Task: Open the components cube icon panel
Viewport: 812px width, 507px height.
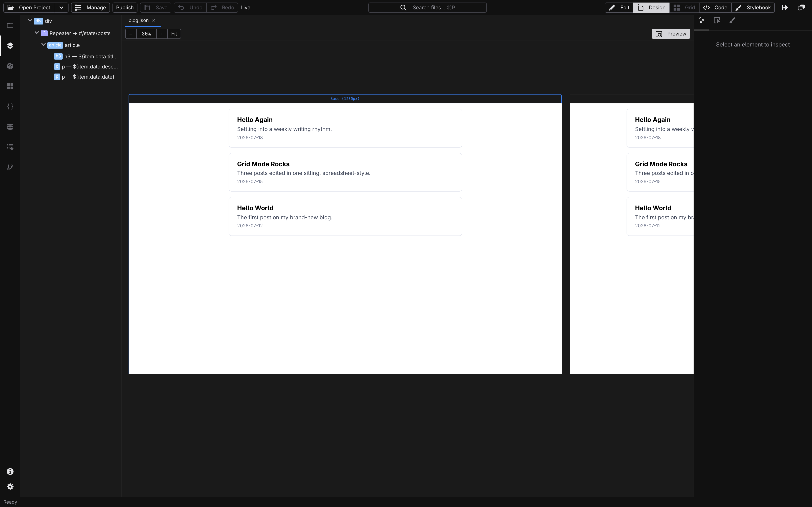Action: [10, 66]
